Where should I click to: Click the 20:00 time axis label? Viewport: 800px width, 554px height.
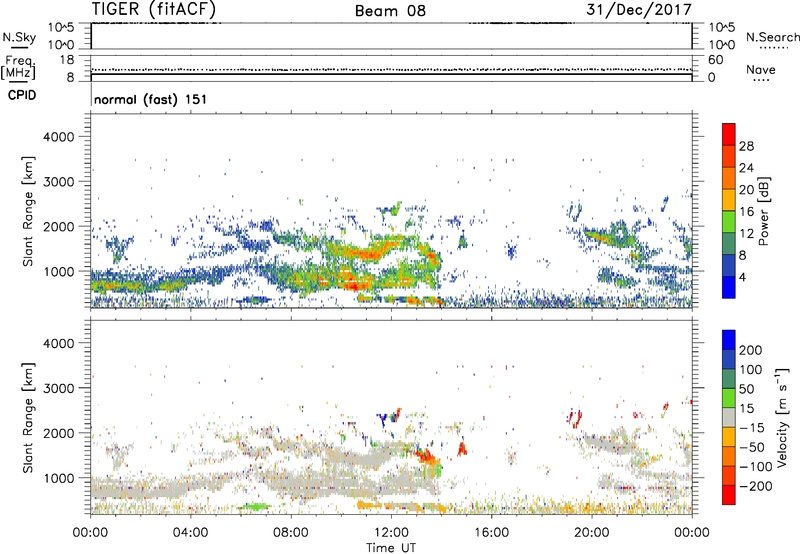(592, 533)
